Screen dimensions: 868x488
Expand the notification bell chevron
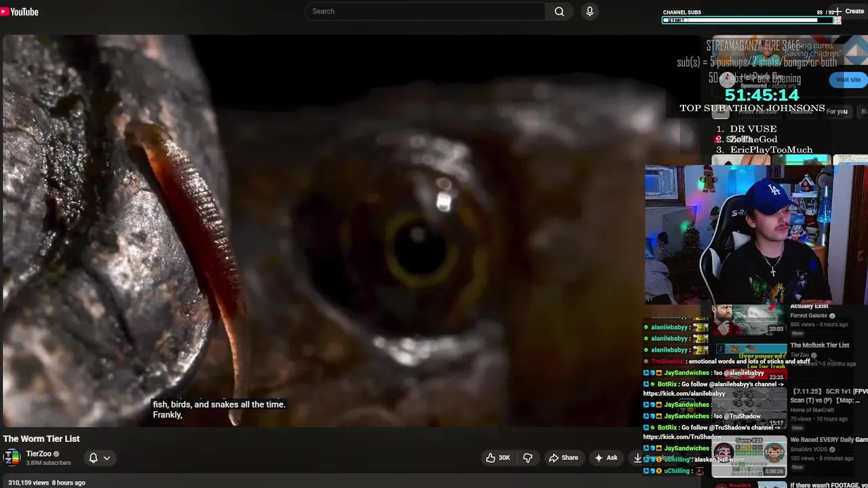point(106,458)
